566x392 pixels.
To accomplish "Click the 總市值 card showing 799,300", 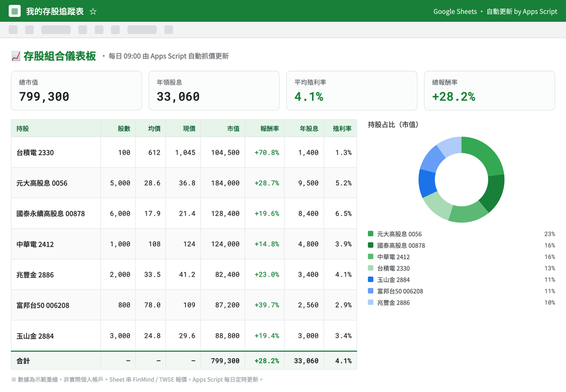I will [x=77, y=90].
